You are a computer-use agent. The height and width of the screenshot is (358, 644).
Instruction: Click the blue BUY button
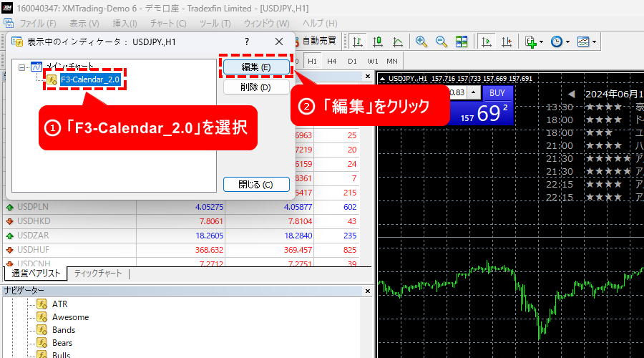(497, 92)
